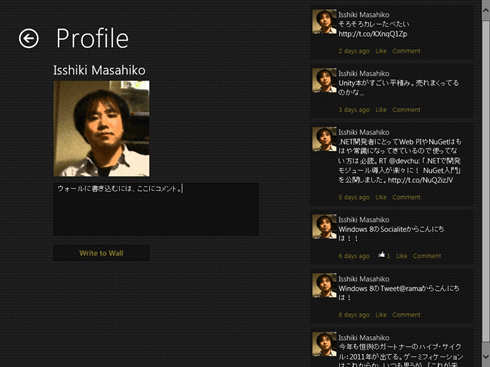
Task: Click the large profile photo of Isshiki Masahiko
Action: (x=101, y=129)
